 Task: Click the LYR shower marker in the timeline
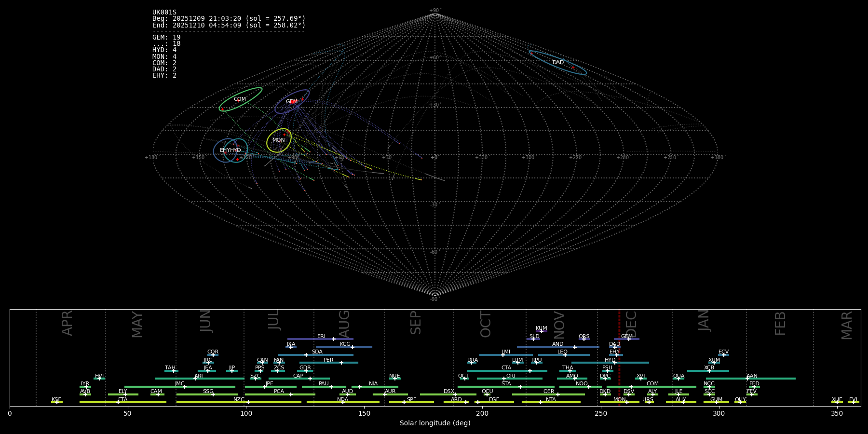[85, 387]
